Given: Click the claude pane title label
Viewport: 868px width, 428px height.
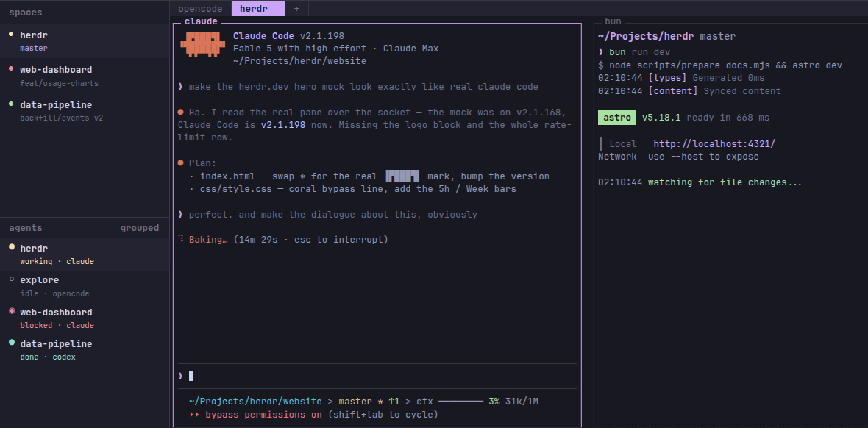Looking at the screenshot, I should [201, 21].
